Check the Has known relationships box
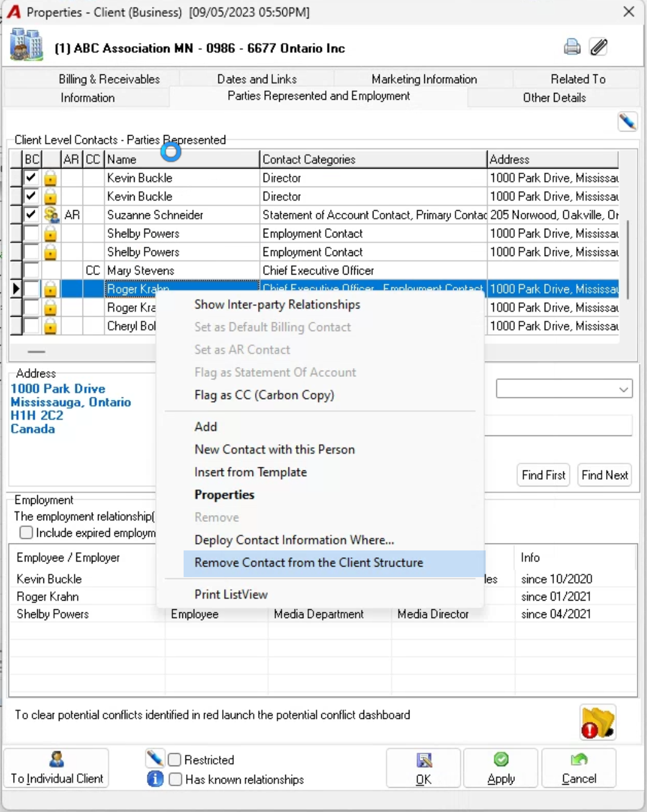This screenshot has width=647, height=812. (x=176, y=779)
